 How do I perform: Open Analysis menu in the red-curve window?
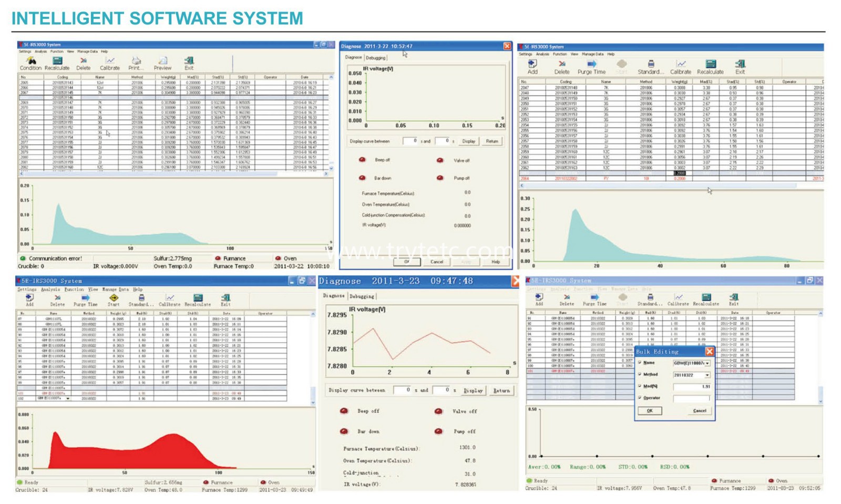(50, 290)
